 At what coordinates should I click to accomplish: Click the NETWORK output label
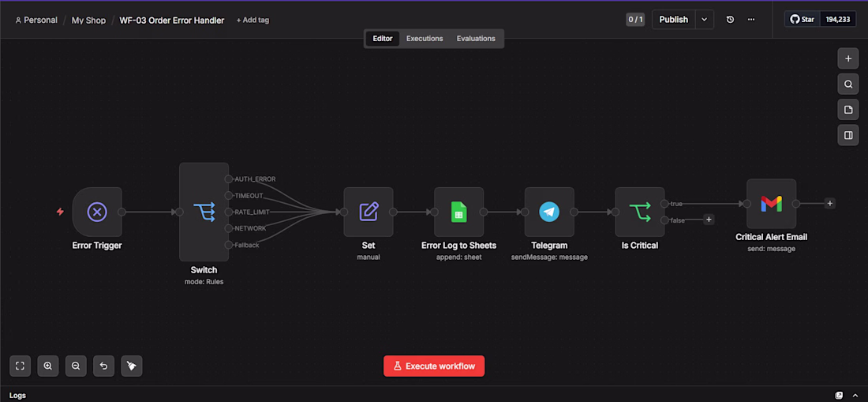click(x=250, y=228)
